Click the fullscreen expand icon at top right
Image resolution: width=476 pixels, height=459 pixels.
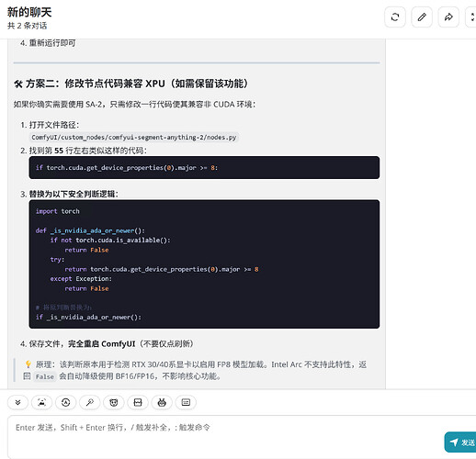coord(471,17)
